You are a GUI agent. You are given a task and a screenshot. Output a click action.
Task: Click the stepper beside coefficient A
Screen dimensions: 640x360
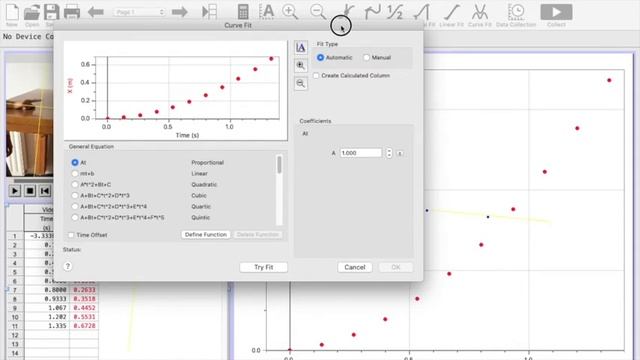coord(389,153)
